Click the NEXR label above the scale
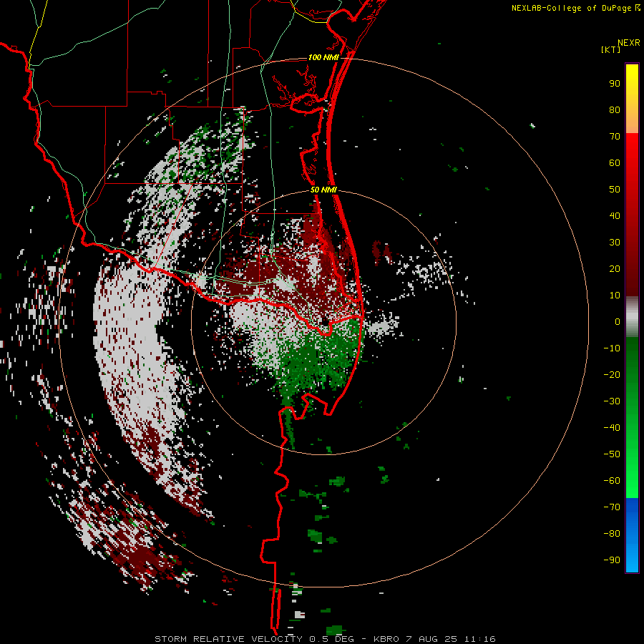Viewport: 644px width, 644px height. point(629,43)
